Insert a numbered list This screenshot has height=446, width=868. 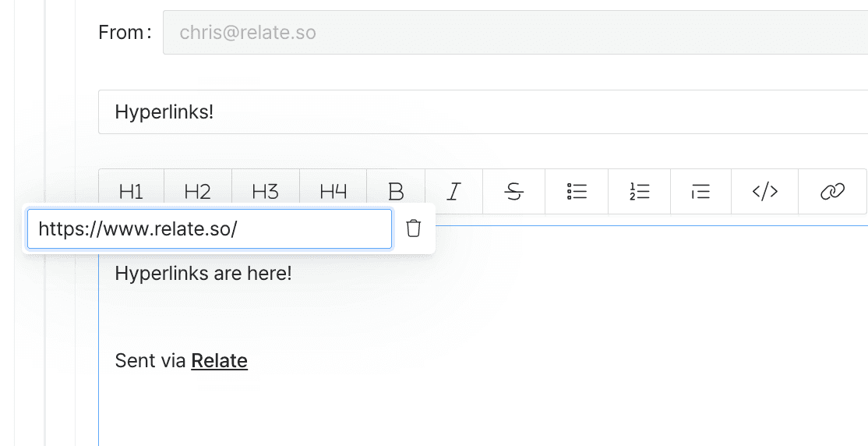[640, 192]
